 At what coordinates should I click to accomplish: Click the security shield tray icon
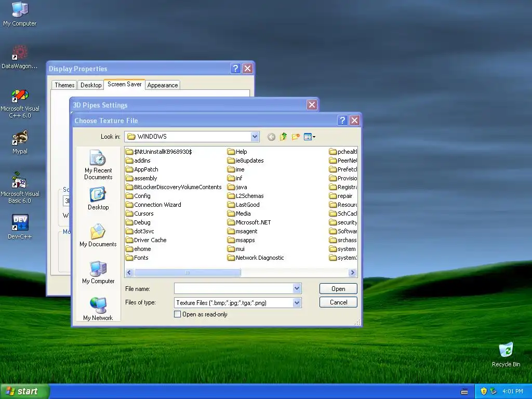[484, 391]
